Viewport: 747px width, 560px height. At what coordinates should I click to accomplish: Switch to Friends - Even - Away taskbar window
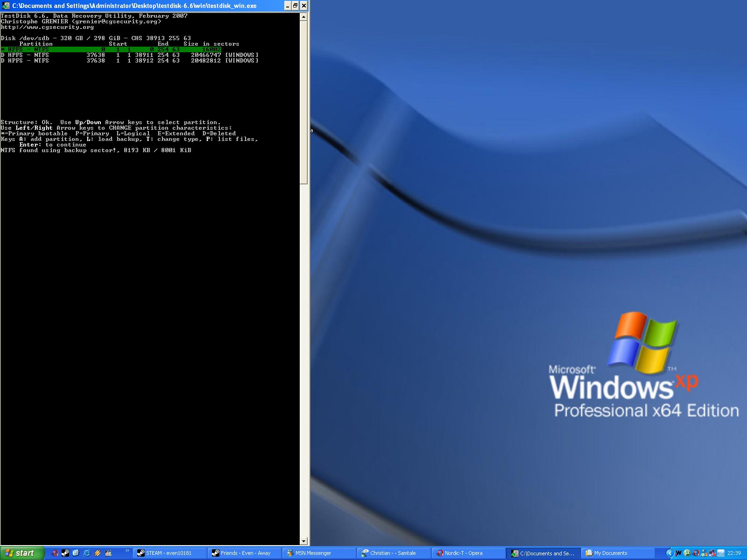[245, 553]
